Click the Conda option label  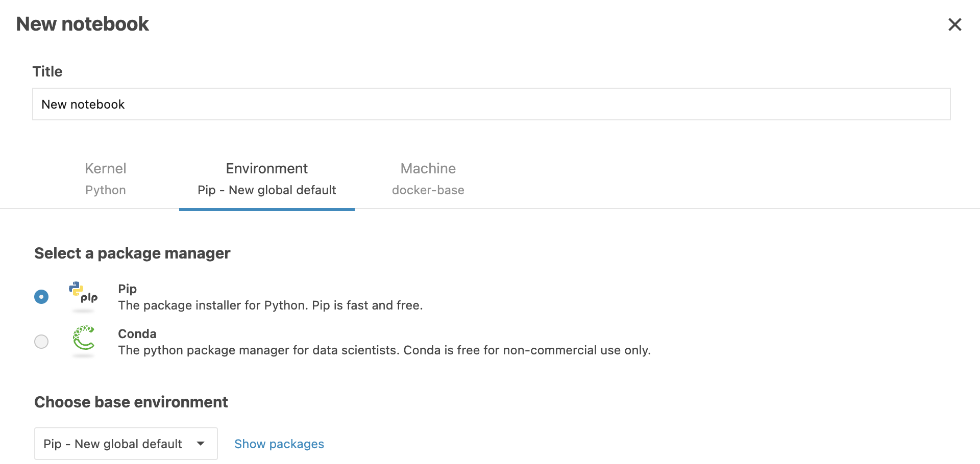click(x=137, y=333)
